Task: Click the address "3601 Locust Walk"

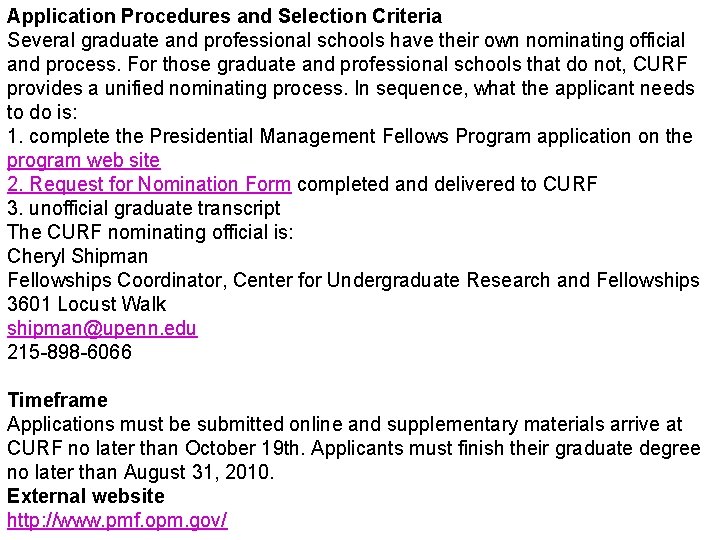Action: click(x=87, y=304)
